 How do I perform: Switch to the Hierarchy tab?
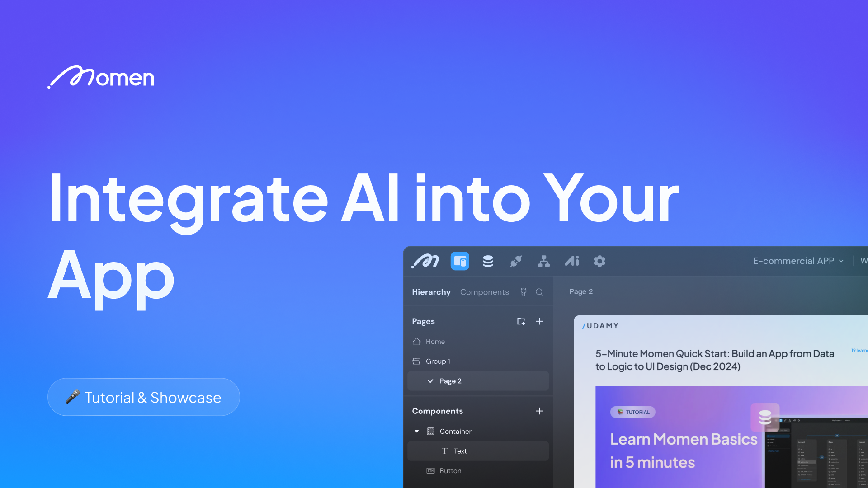pyautogui.click(x=431, y=292)
